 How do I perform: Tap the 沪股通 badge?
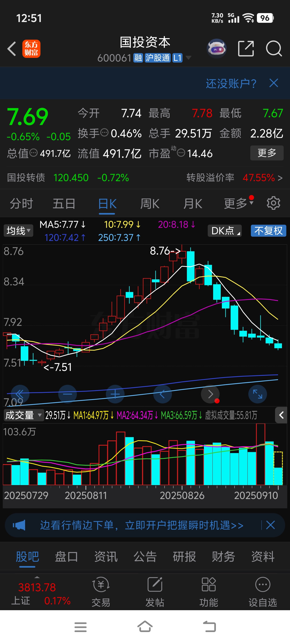[x=158, y=58]
